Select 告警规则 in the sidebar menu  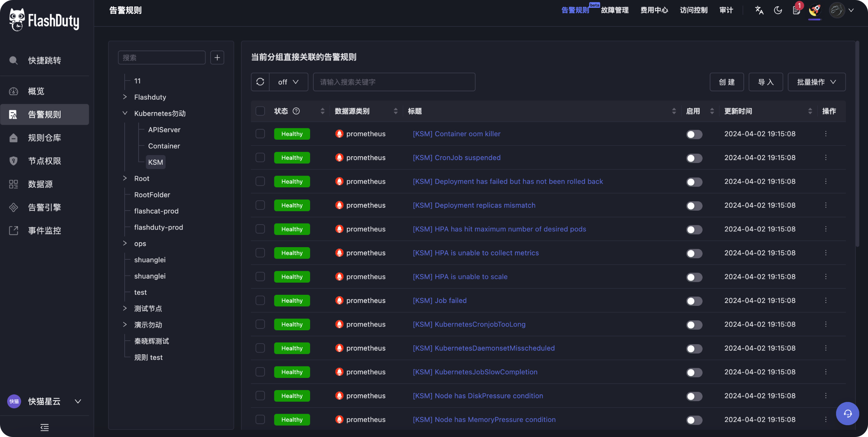pyautogui.click(x=44, y=115)
